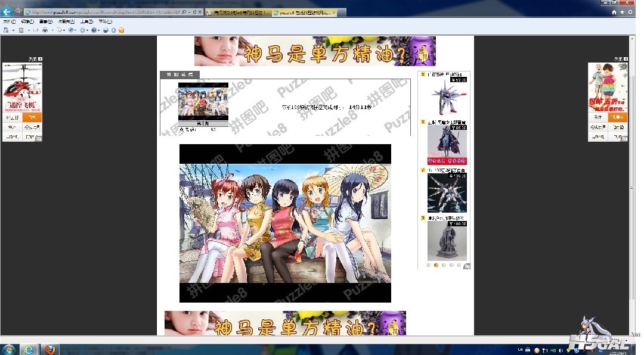Open the 查看(V) menu
Screen dimensions: 644x355
pyautogui.click(x=45, y=21)
